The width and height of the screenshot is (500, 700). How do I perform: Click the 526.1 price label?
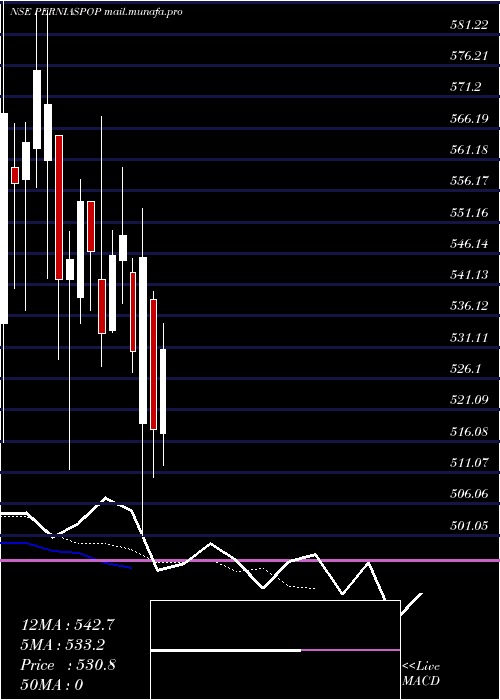[x=466, y=369]
